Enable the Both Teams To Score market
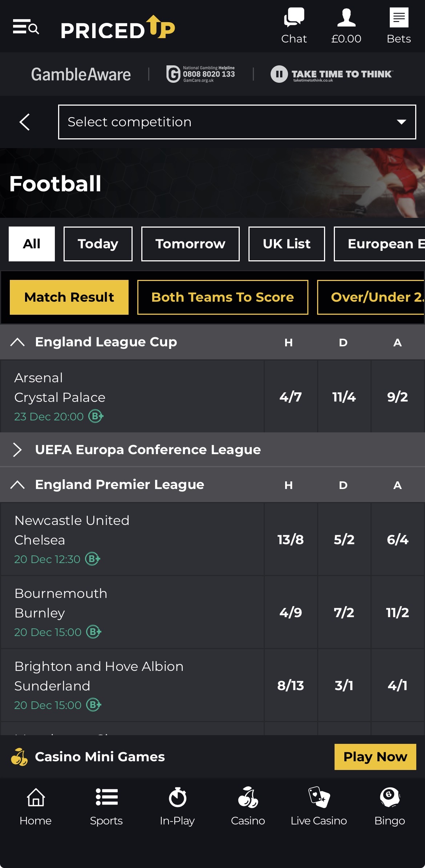425x868 pixels. (222, 297)
